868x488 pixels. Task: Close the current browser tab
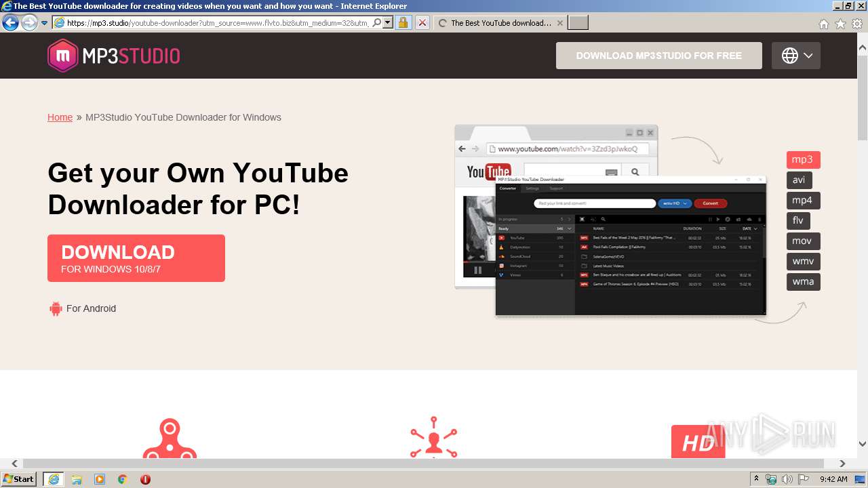point(560,23)
